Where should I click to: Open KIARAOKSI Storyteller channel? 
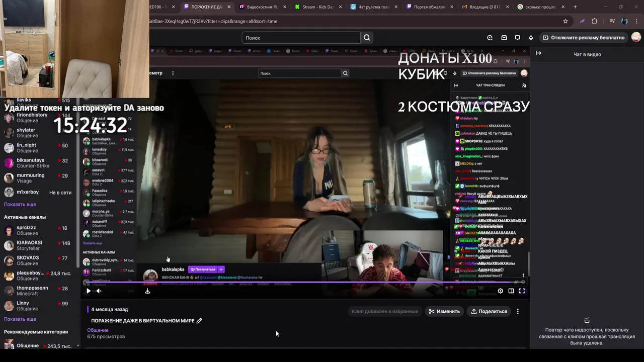[x=38, y=245]
